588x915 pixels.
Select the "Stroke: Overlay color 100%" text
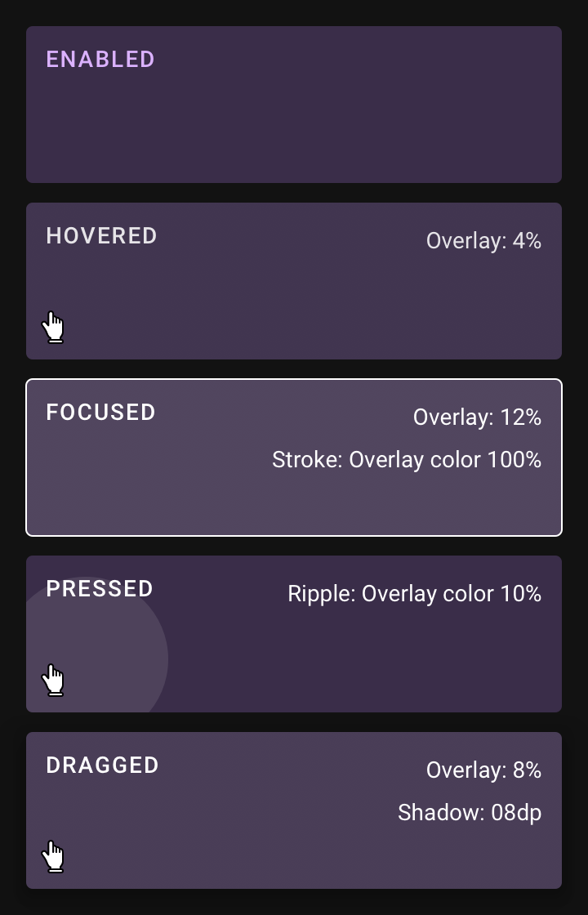(x=407, y=460)
